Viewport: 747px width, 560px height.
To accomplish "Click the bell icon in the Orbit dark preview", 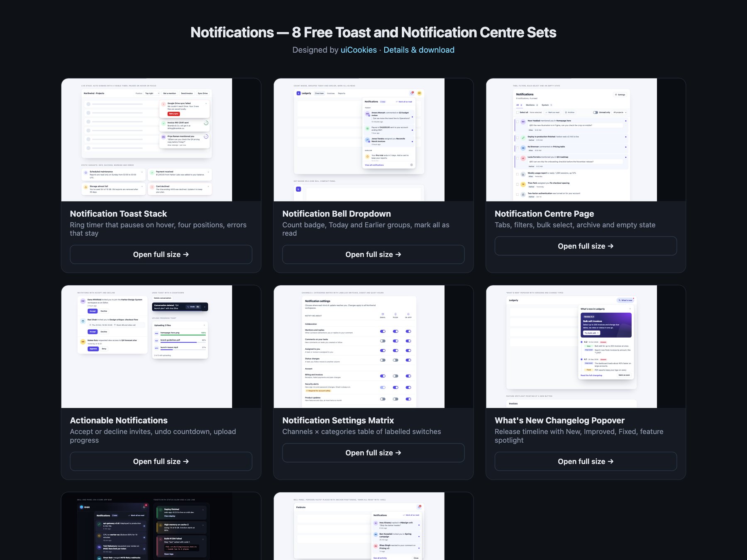I will (x=144, y=507).
